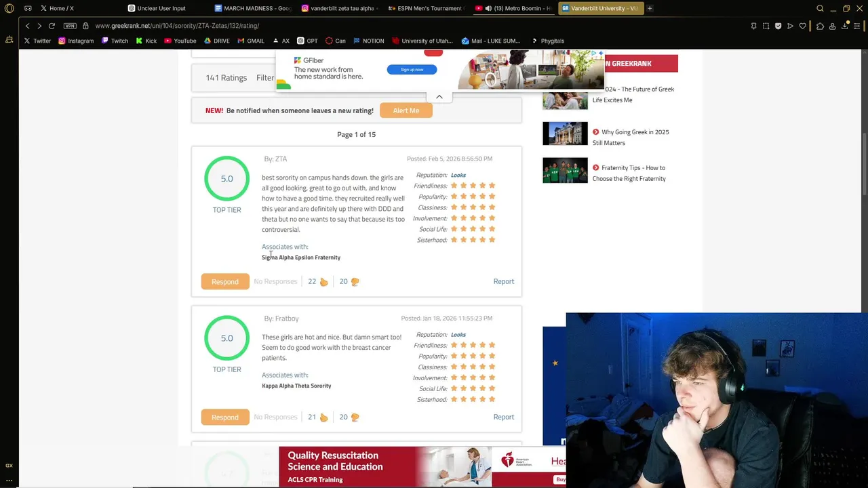Screen dimensions: 868x488
Task: Click the send/flow arrow icon in toolbar
Action: [790, 26]
